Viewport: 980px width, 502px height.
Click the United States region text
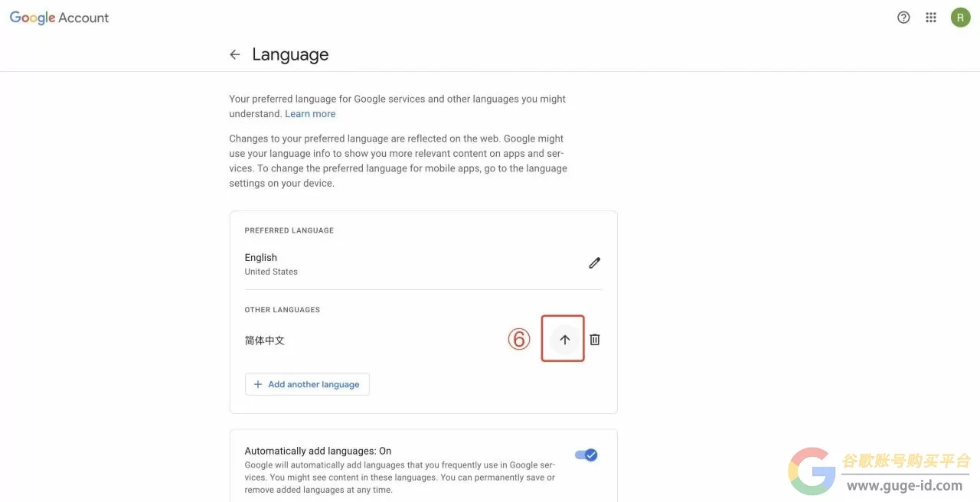pos(271,272)
